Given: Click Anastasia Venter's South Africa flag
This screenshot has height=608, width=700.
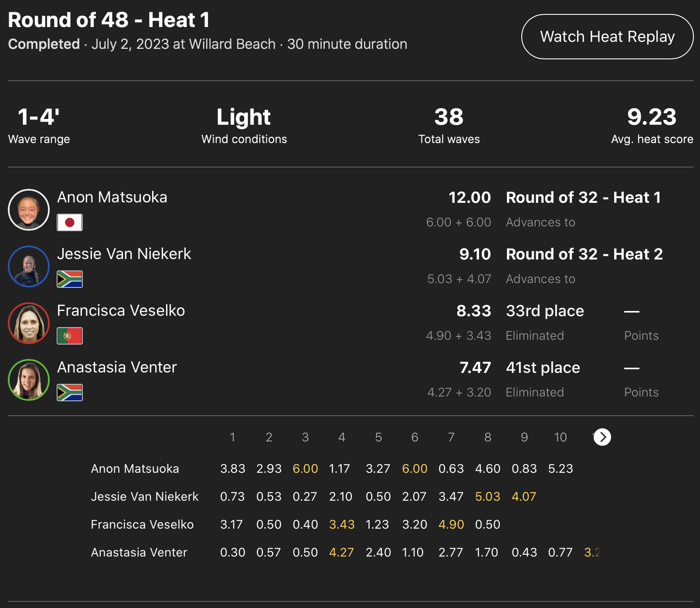Looking at the screenshot, I should click(x=70, y=393).
